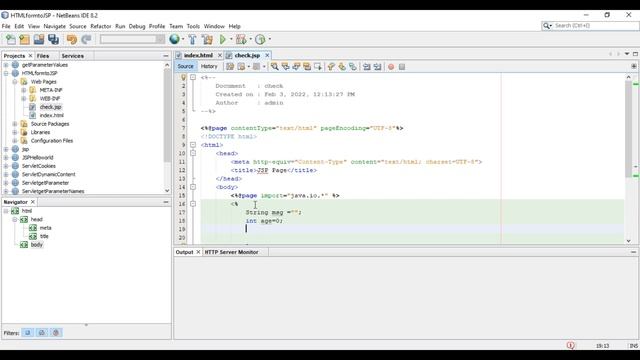Open the project configuration combo box
The image size is (640, 360).
(x=132, y=39)
